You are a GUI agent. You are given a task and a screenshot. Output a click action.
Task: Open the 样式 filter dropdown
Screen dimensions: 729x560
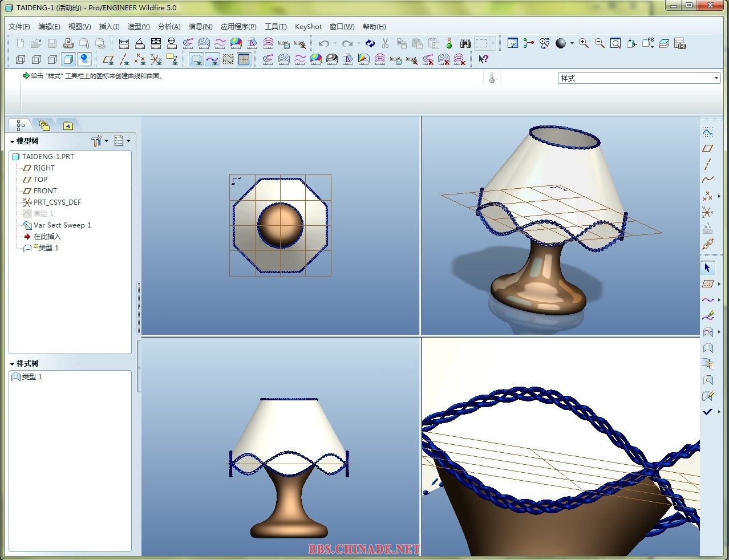716,78
